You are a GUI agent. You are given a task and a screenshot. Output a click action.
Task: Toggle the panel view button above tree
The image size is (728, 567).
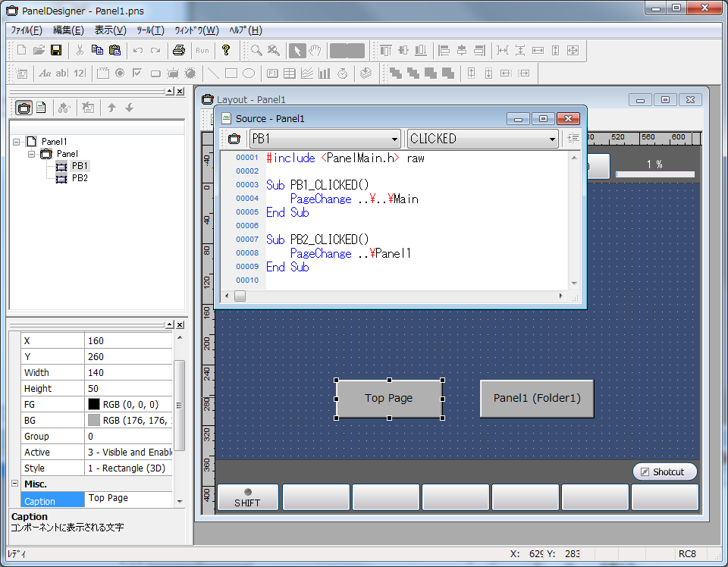(24, 108)
